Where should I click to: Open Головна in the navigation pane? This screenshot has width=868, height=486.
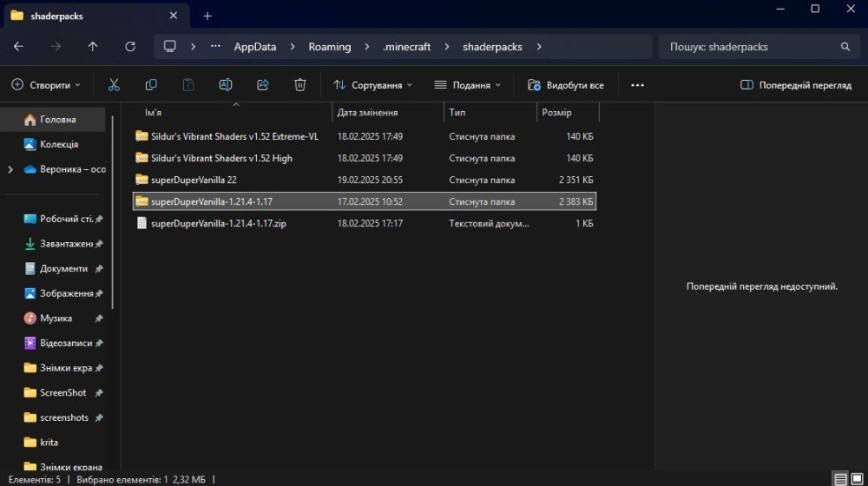pyautogui.click(x=53, y=120)
